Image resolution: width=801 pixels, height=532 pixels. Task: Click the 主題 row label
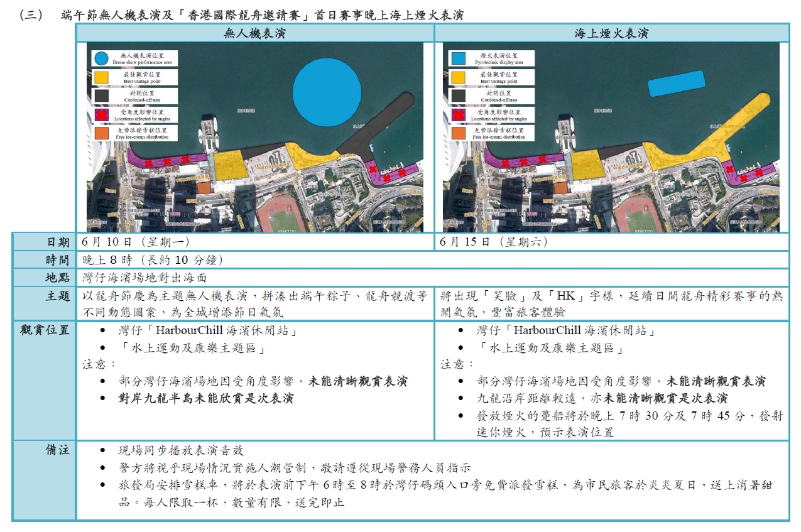coord(58,296)
